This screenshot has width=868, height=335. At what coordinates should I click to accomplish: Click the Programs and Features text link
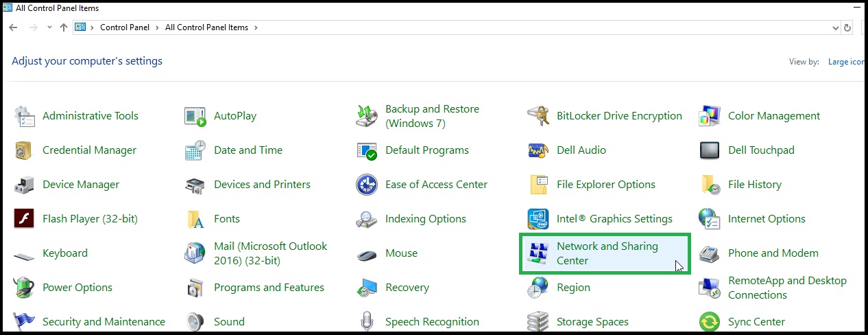coord(269,288)
